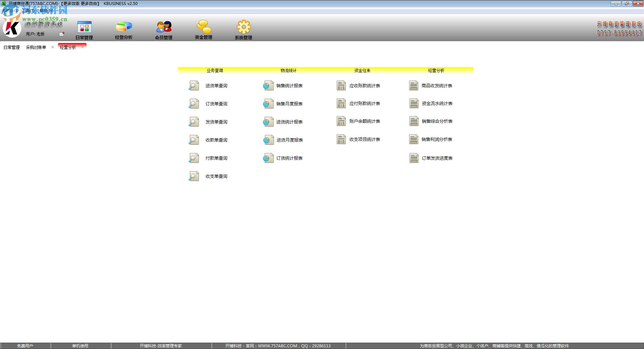Open the 订货统计报表 link

point(289,158)
